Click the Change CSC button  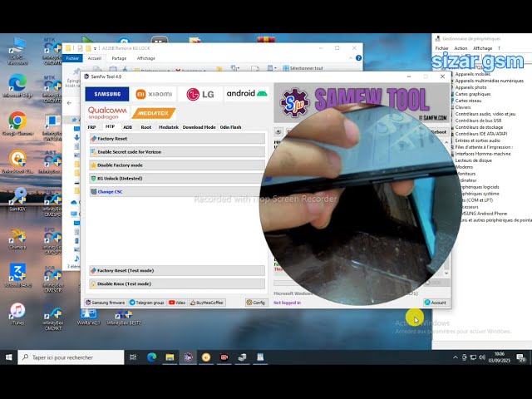pos(177,191)
